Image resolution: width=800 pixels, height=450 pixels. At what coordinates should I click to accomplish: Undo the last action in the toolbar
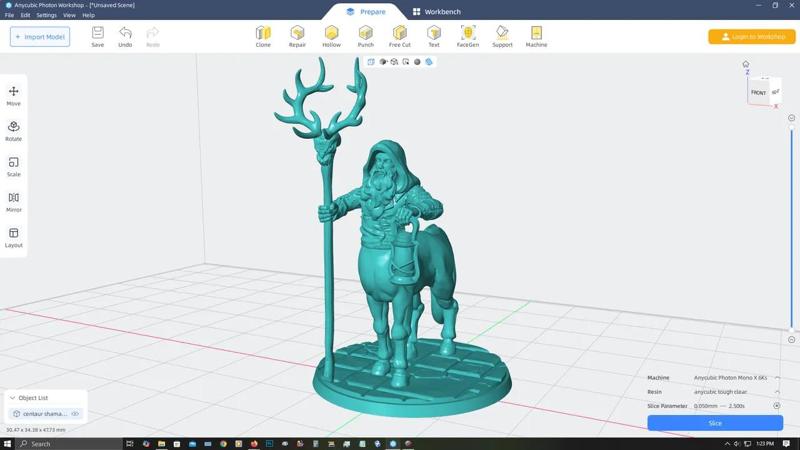click(x=125, y=37)
